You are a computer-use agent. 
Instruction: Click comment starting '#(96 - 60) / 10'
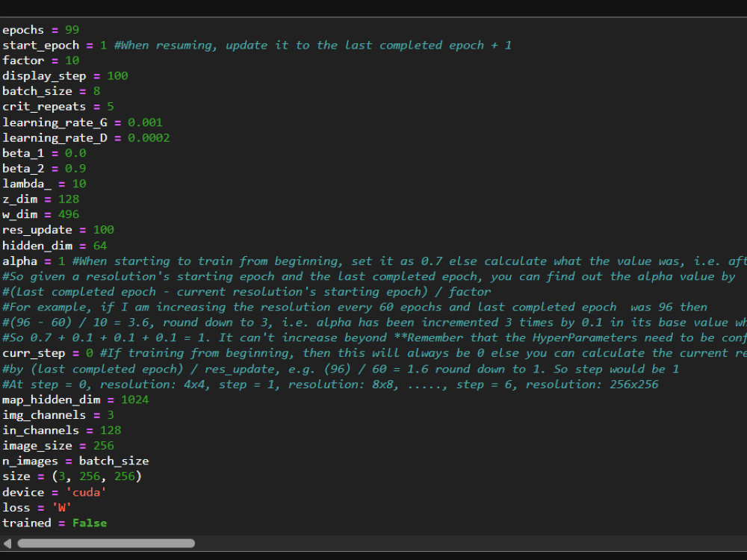[x=374, y=323]
